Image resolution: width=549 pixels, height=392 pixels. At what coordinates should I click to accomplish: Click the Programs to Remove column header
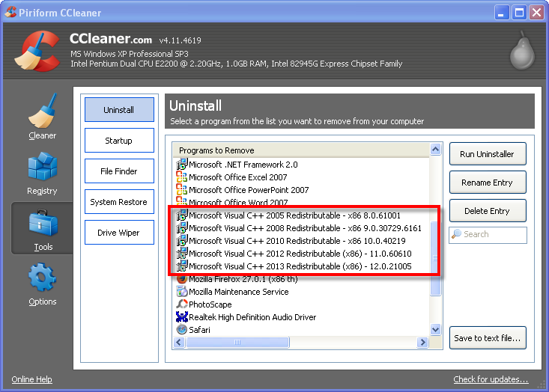(301, 150)
